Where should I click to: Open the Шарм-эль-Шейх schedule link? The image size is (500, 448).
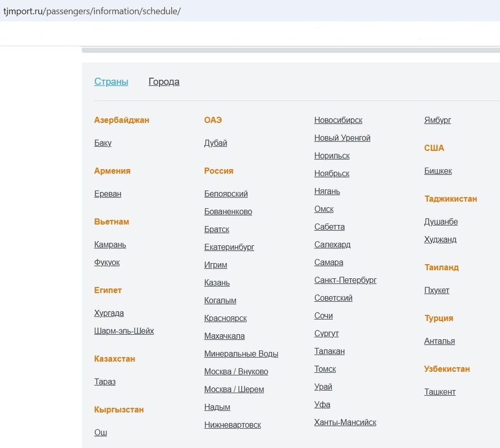(124, 331)
